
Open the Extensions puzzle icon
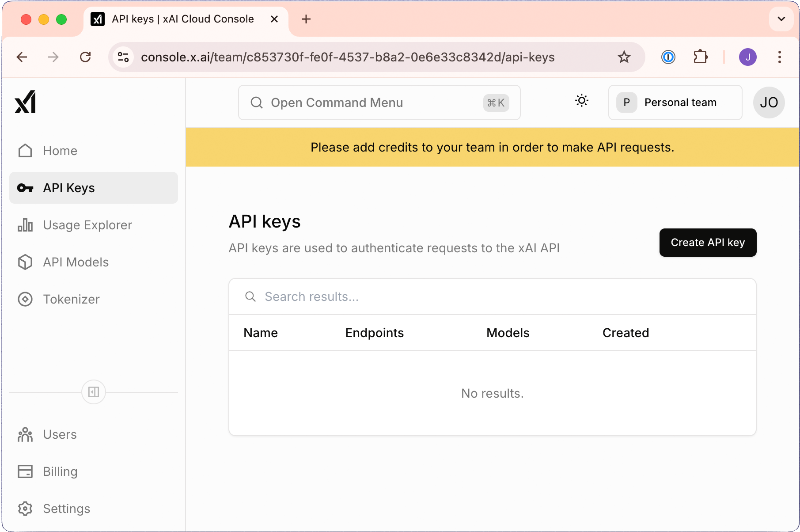(x=700, y=57)
